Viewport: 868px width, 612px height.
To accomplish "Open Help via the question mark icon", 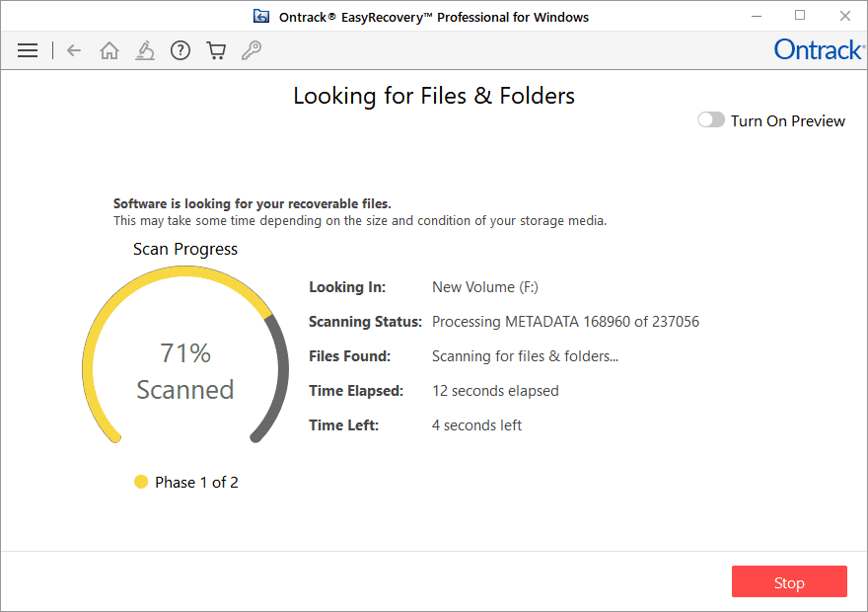I will (x=181, y=50).
